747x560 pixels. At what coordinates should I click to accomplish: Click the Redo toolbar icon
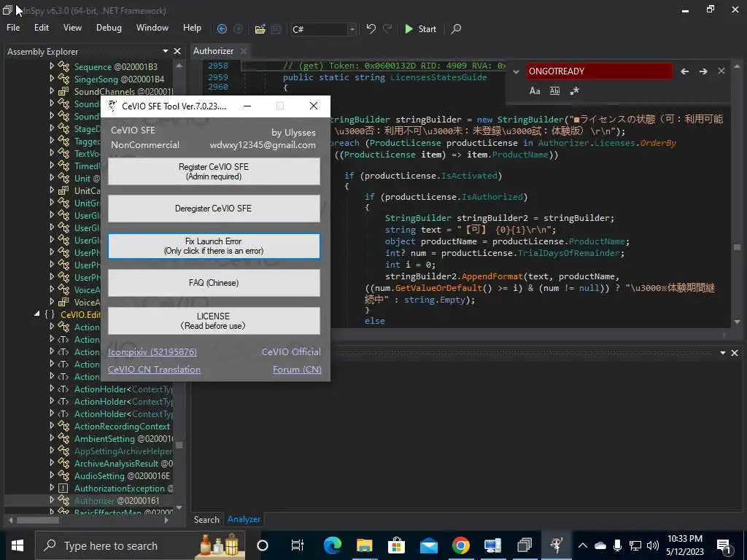(387, 28)
